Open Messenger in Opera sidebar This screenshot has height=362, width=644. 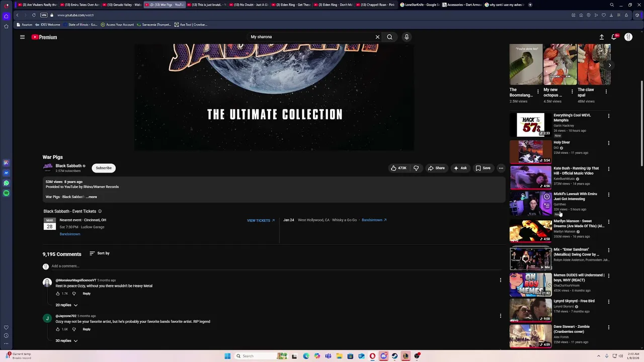[6, 173]
